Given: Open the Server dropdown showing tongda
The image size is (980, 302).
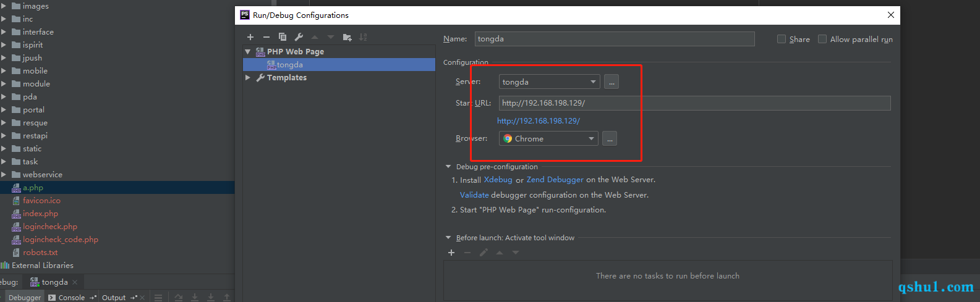Looking at the screenshot, I should (x=550, y=82).
